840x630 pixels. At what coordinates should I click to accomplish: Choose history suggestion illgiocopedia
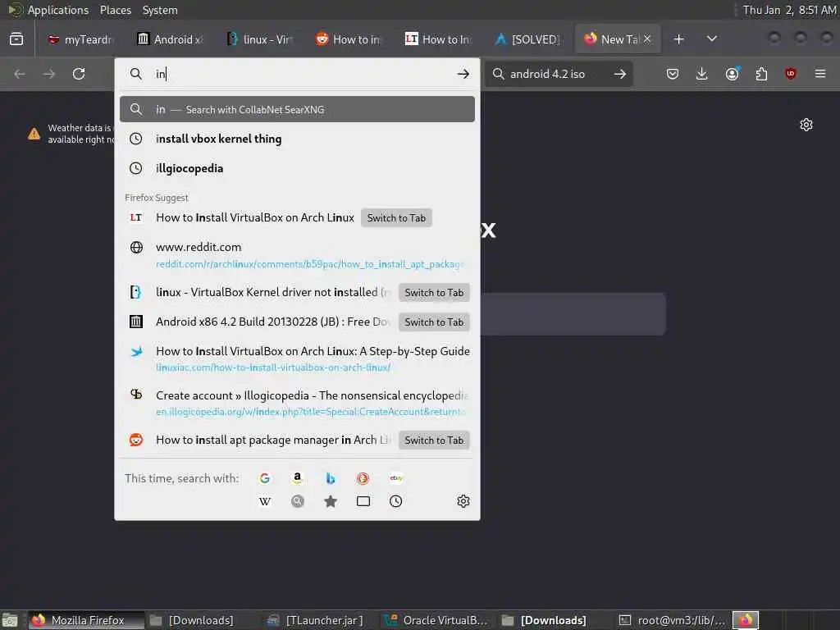(297, 168)
